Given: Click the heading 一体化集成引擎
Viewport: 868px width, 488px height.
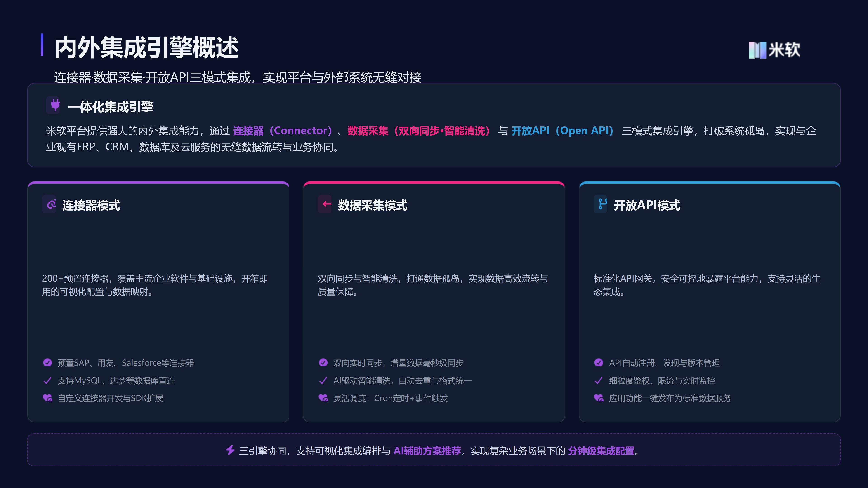Looking at the screenshot, I should (111, 107).
